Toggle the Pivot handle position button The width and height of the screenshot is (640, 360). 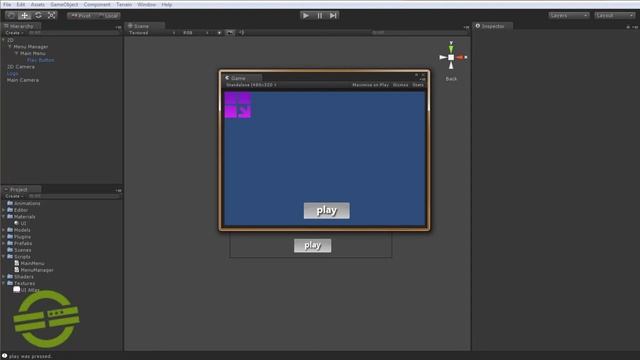(81, 16)
